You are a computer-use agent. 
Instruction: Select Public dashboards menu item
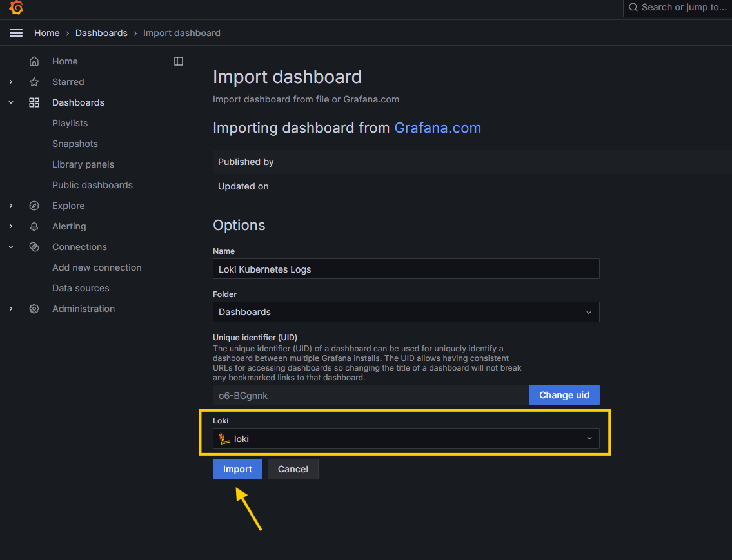tap(92, 185)
